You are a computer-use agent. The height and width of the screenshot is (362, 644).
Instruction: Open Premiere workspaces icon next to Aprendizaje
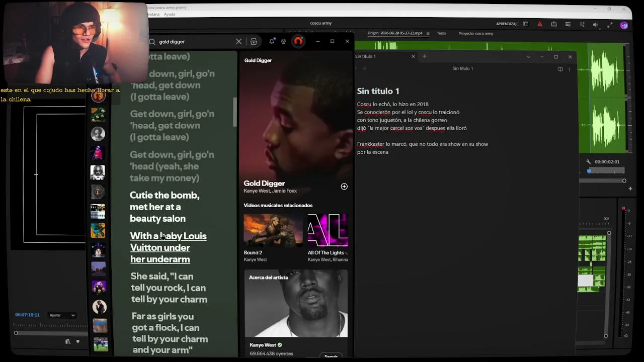[x=526, y=24]
